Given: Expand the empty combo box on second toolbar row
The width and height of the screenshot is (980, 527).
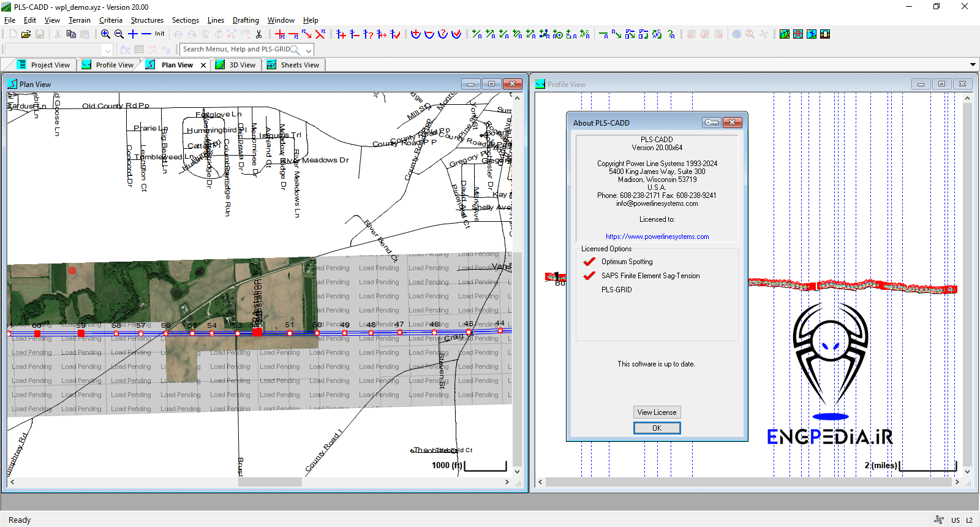Looking at the screenshot, I should (x=108, y=50).
